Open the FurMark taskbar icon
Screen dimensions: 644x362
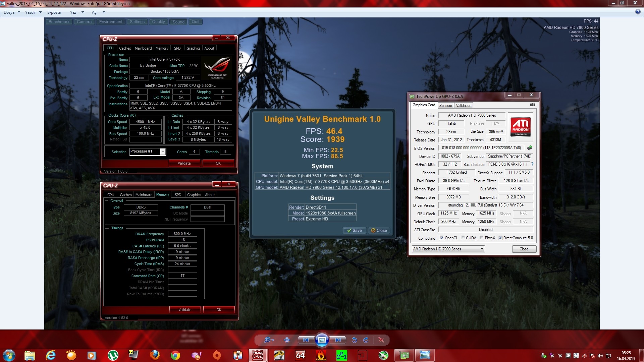pyautogui.click(x=321, y=355)
